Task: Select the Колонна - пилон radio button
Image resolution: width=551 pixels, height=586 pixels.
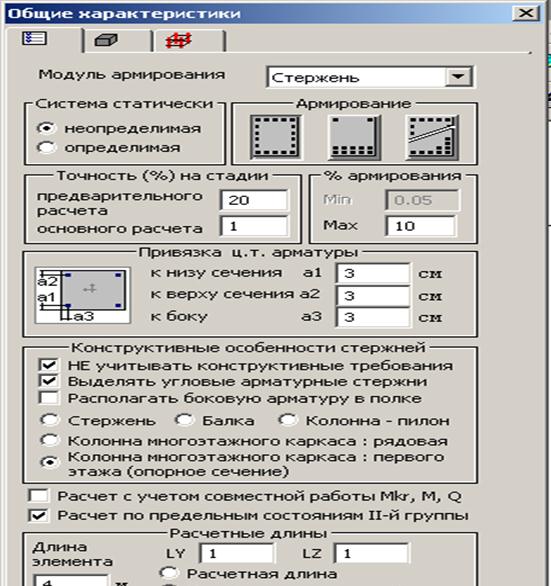Action: 288,420
